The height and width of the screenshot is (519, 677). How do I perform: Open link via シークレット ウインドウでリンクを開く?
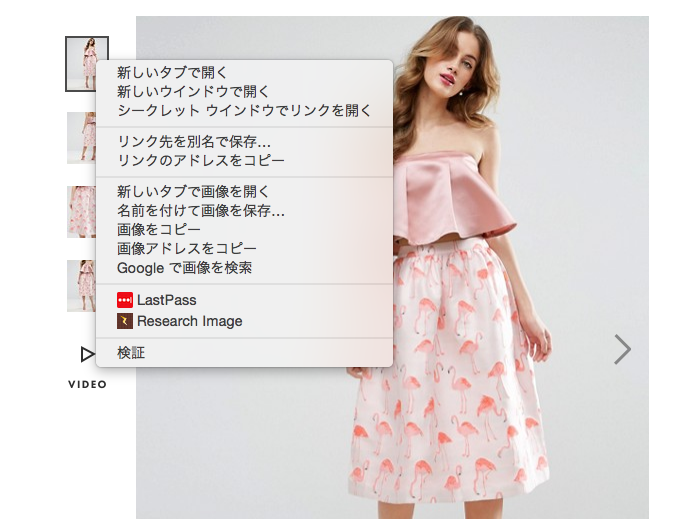[244, 110]
